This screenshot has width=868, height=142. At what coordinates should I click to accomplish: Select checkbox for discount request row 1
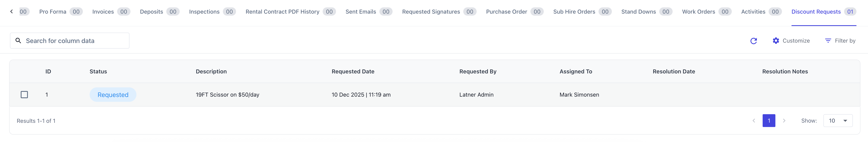24,95
